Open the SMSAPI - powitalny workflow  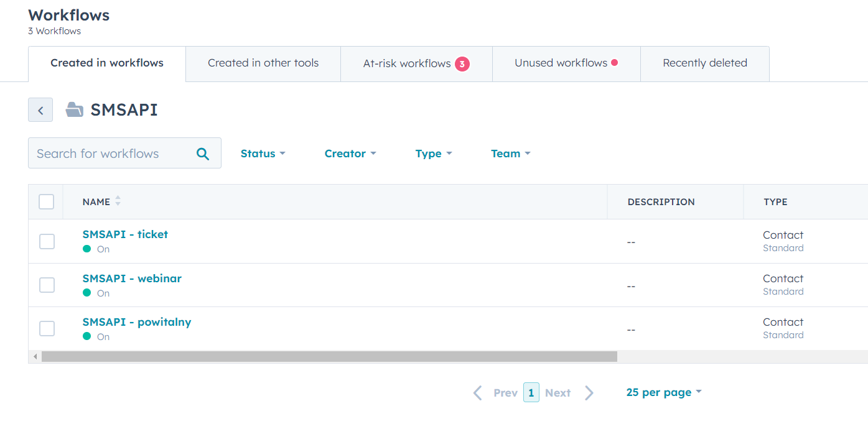click(x=137, y=322)
